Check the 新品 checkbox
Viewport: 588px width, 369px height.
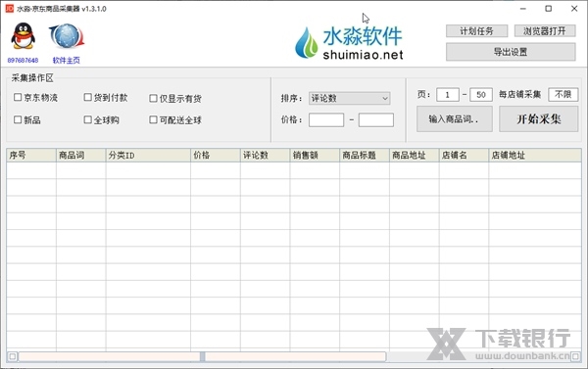click(18, 119)
